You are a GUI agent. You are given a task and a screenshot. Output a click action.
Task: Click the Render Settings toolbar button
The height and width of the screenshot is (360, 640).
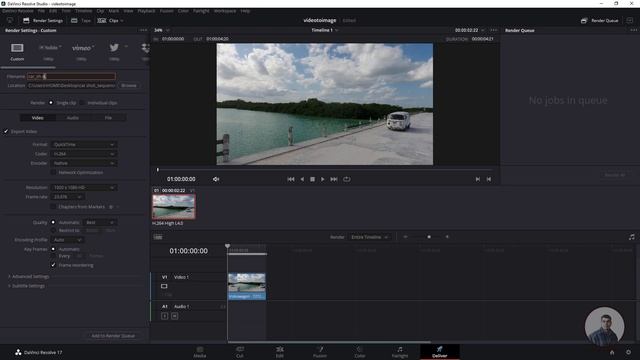[x=43, y=20]
